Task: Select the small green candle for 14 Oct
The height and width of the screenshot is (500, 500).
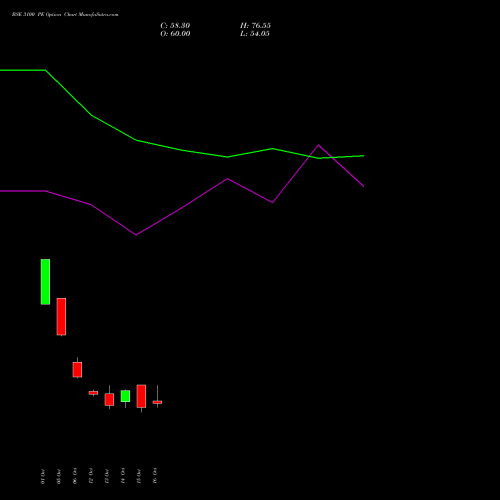Action: pyautogui.click(x=125, y=396)
